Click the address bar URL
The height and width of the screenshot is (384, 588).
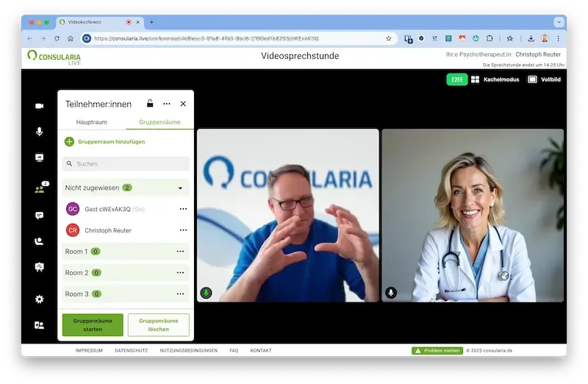(x=207, y=38)
